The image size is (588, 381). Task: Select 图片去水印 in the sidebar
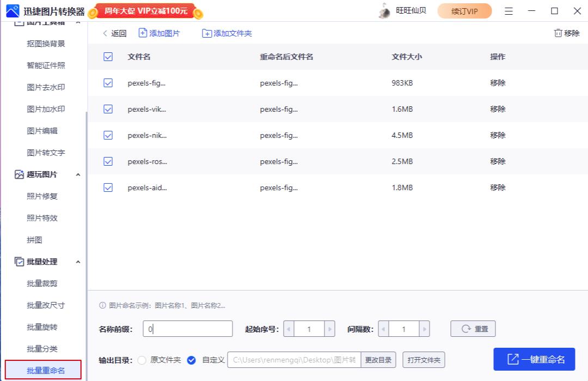click(x=46, y=87)
